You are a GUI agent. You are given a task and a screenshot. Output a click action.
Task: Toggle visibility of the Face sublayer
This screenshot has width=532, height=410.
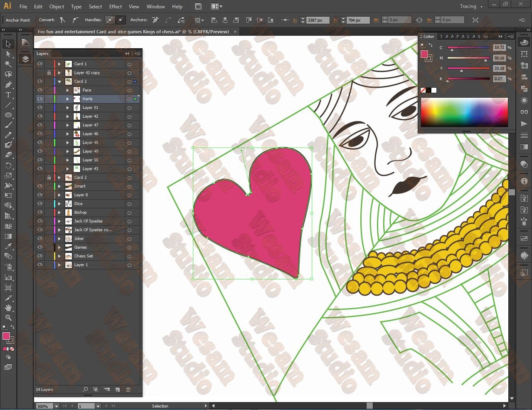[40, 90]
